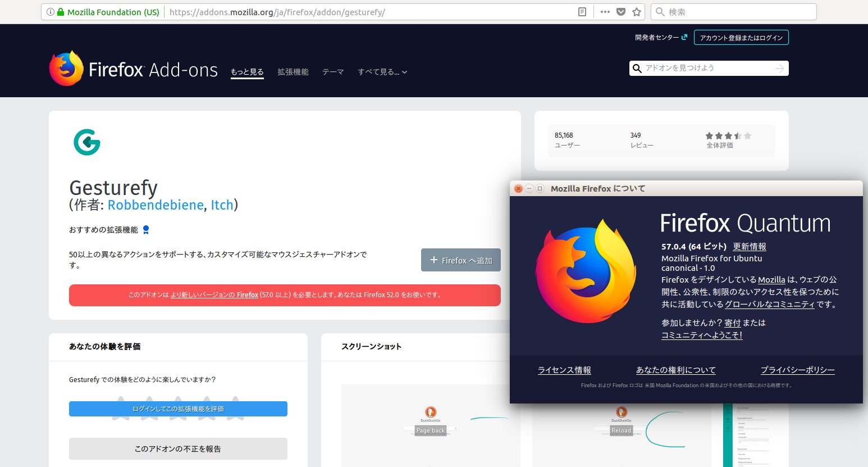Open the Page back screenshot thumbnail
Screen dimensions: 868x467
[x=431, y=425]
